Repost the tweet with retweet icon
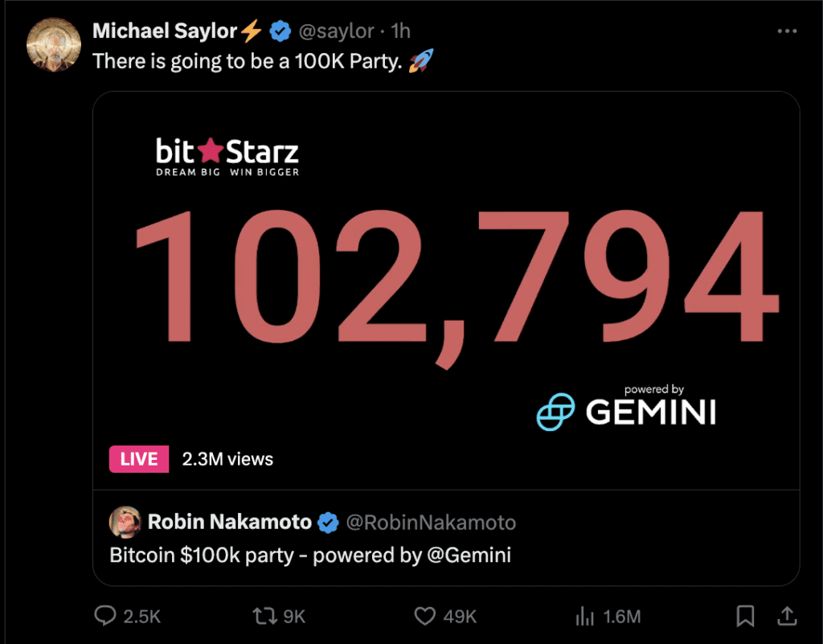The image size is (823, 644). [x=263, y=616]
